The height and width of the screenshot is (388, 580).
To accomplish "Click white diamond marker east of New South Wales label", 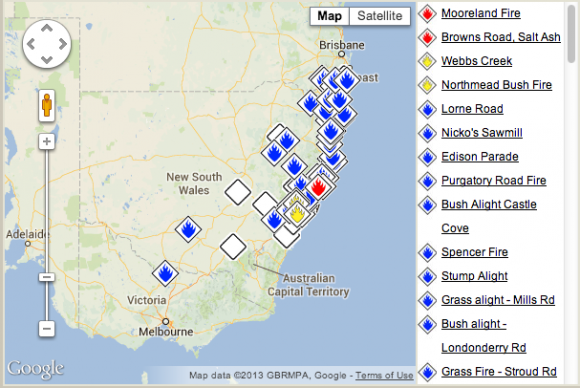I will click(238, 192).
